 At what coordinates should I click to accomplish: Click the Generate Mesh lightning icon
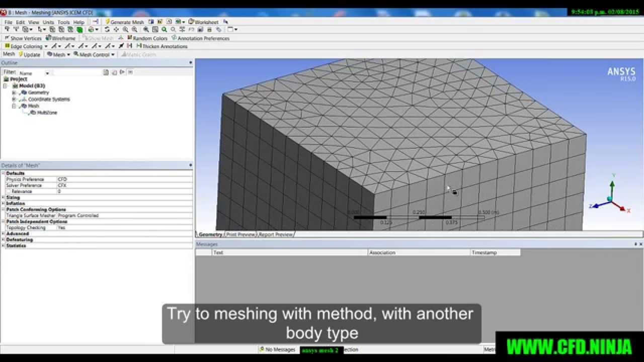(107, 22)
